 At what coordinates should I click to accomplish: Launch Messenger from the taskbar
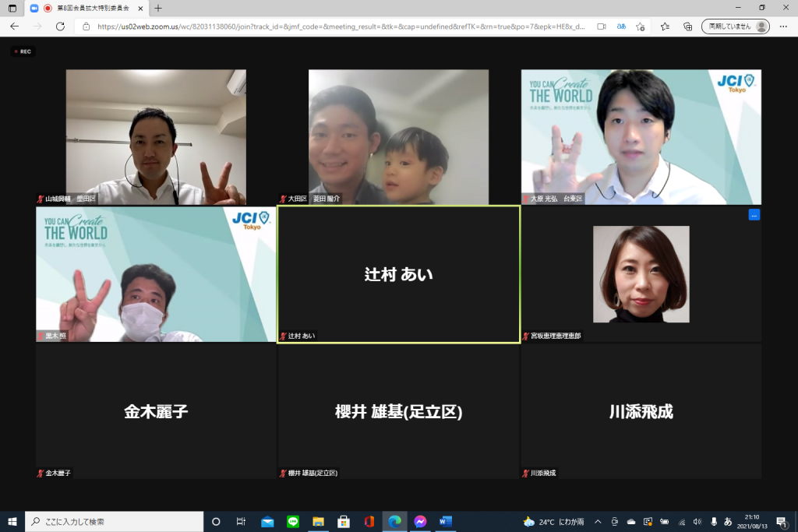[x=420, y=522]
